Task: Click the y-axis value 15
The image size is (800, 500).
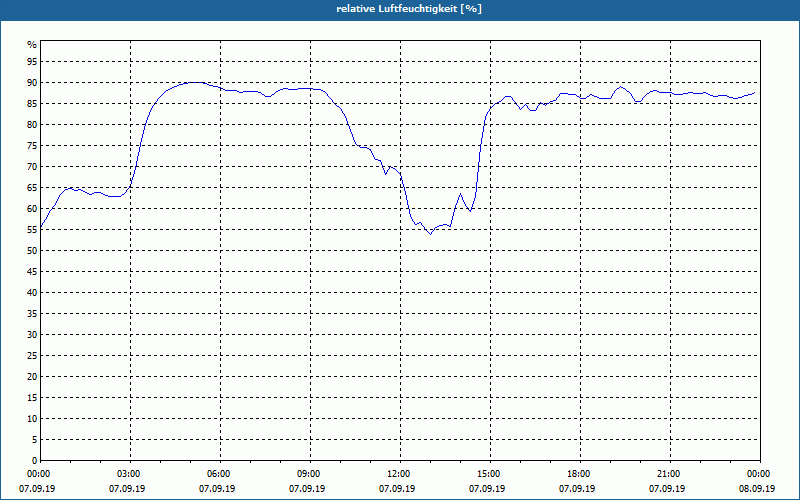Action: (x=32, y=398)
